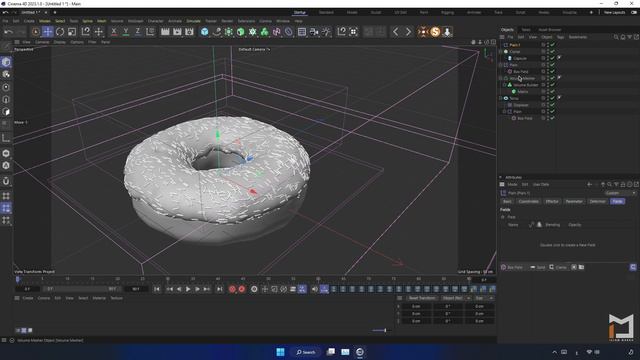Open the Size dropdown in coordinates

pos(483,298)
